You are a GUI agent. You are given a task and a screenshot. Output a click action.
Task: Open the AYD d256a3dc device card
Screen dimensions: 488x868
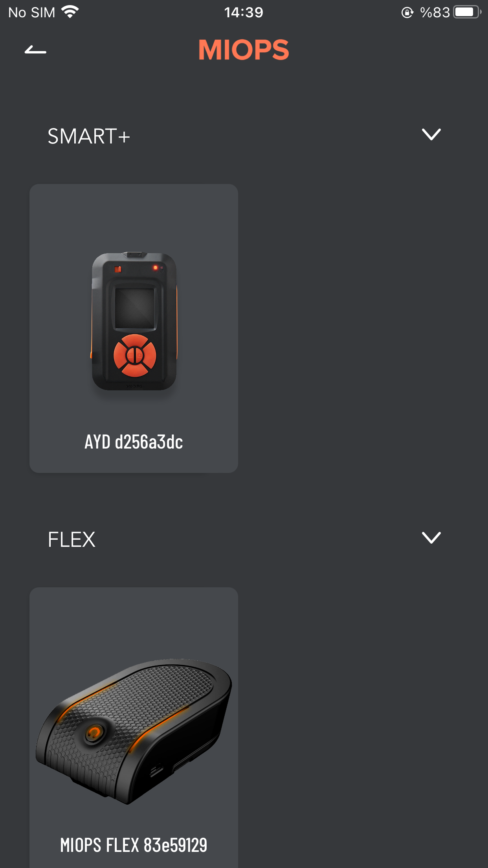pos(134,328)
